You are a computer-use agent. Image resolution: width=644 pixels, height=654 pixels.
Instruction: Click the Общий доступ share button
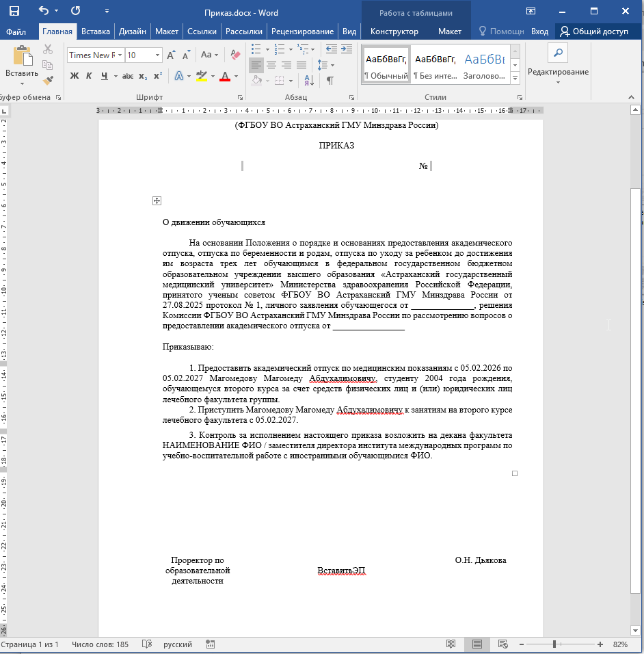pyautogui.click(x=594, y=31)
